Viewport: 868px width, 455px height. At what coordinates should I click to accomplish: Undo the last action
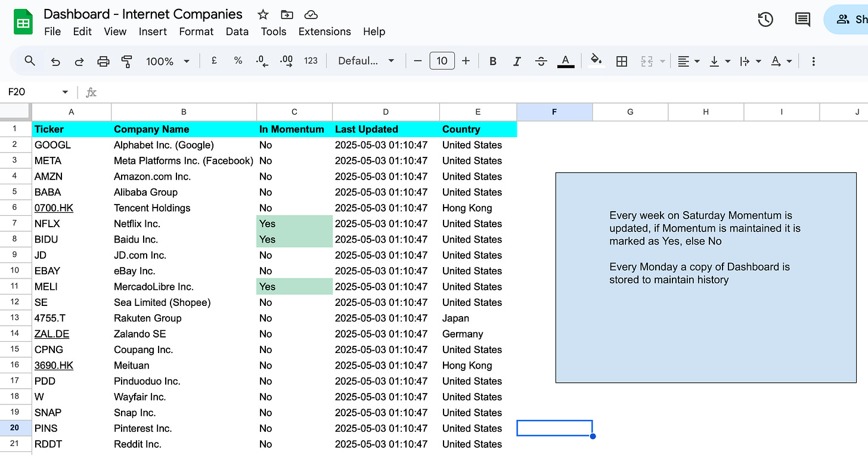55,61
